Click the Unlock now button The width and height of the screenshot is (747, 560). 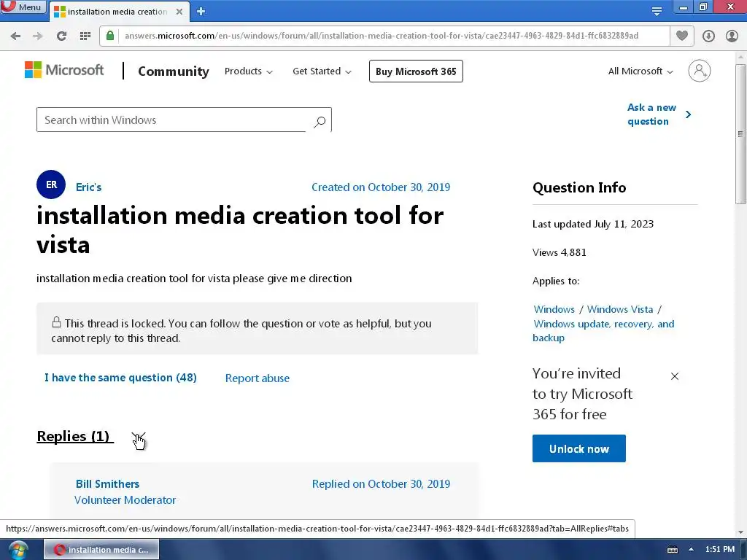tap(578, 448)
